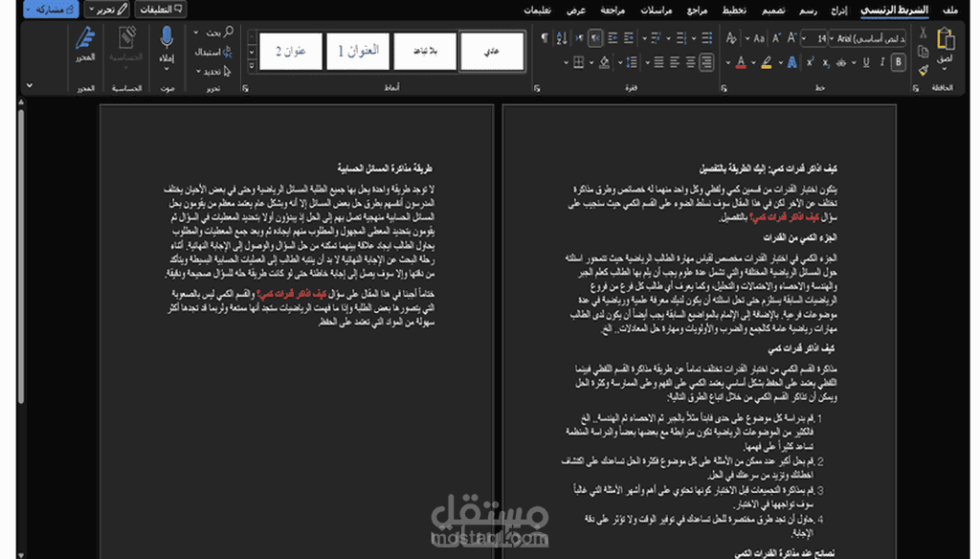Select the العنوان 1 heading style thumbnail
The height and width of the screenshot is (559, 980).
(357, 52)
